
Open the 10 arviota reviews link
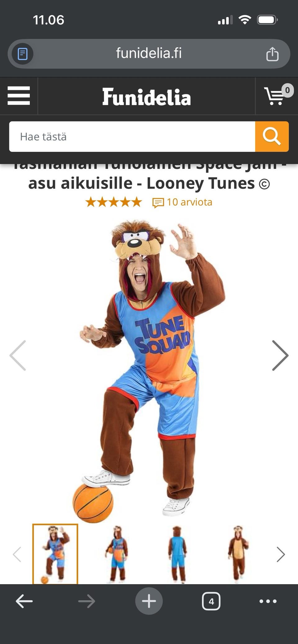182,202
